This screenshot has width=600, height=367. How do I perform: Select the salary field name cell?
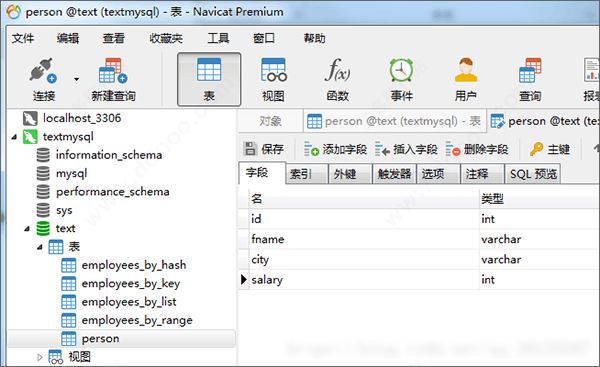coord(364,280)
